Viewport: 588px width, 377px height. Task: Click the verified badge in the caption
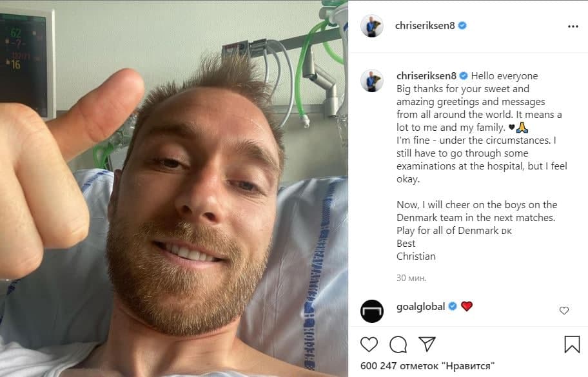tap(464, 75)
